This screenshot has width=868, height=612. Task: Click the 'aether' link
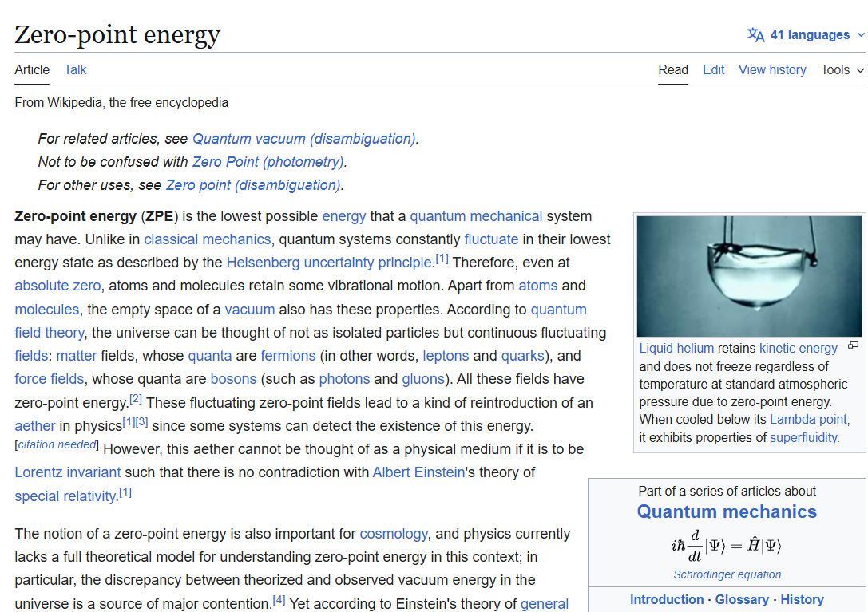click(35, 426)
